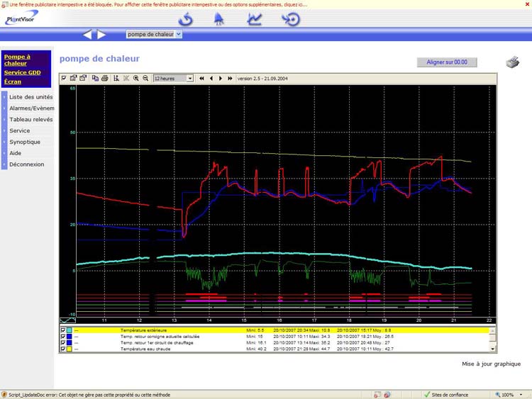This screenshot has width=532, height=399.
Task: Click the print icon in chart toolbar
Action: click(104, 78)
